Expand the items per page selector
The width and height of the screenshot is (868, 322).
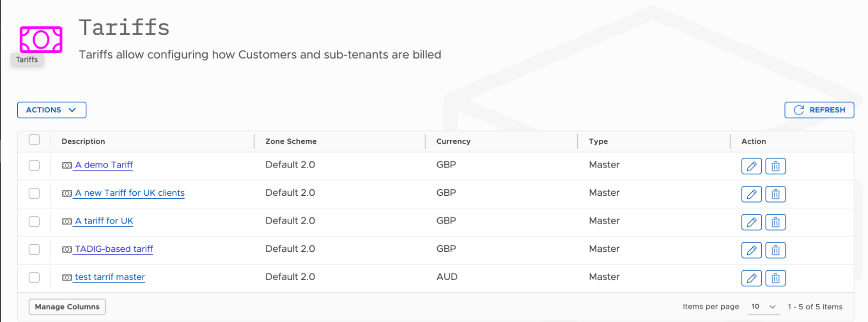pyautogui.click(x=763, y=306)
